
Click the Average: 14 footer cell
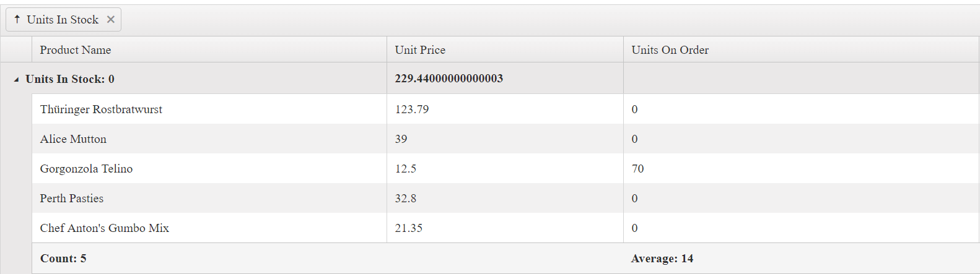(662, 259)
